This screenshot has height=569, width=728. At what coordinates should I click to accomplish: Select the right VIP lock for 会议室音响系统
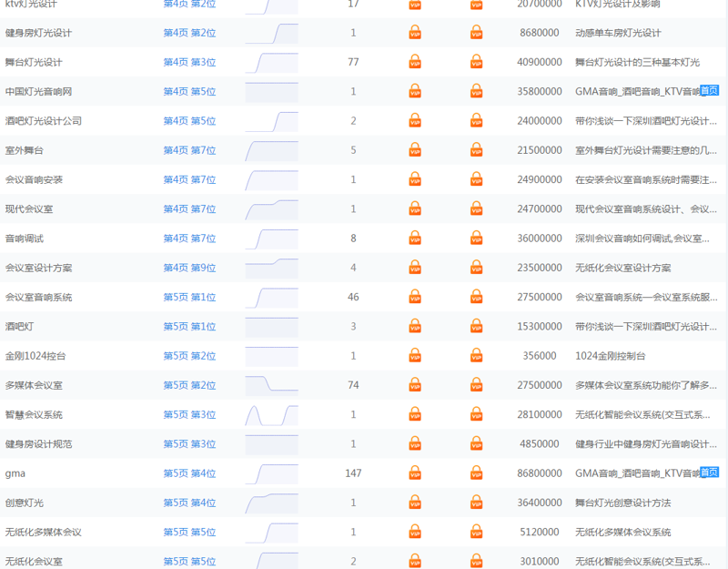[476, 297]
